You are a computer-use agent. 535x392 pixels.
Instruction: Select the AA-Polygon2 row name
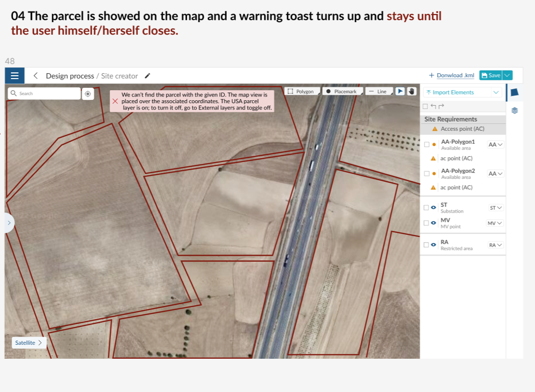click(x=458, y=171)
